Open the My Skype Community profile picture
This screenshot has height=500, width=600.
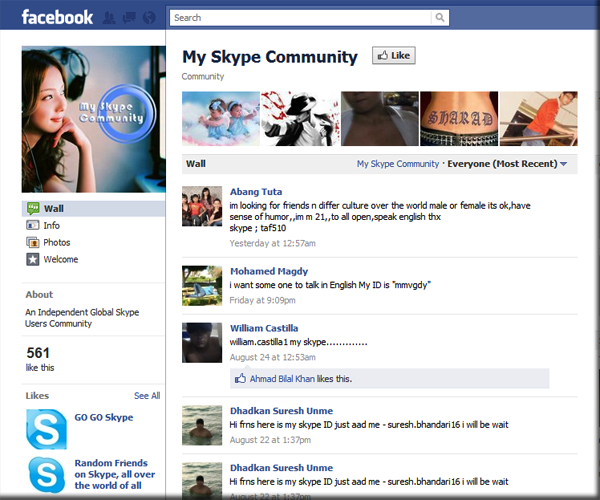pyautogui.click(x=93, y=119)
